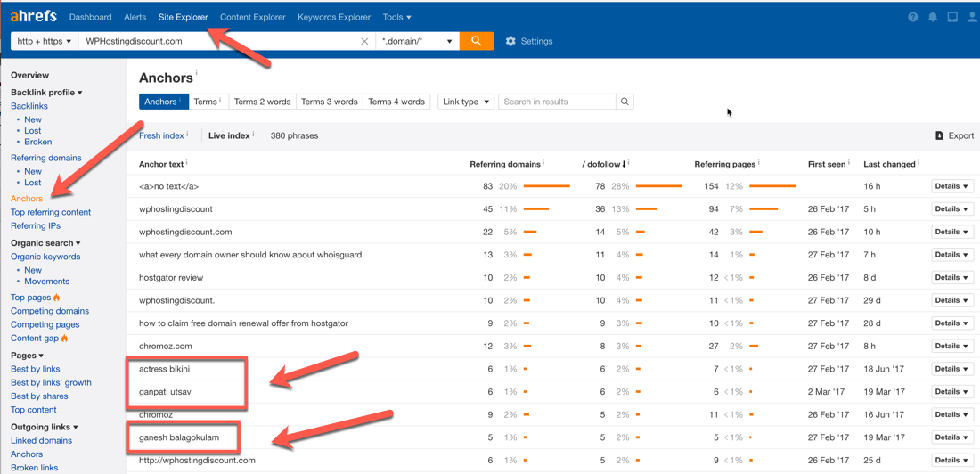980x474 pixels.
Task: Click the ahrefs logo
Action: (35, 17)
